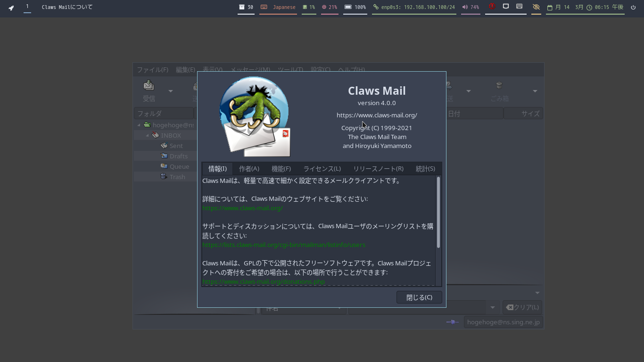Sort by the サイズ column header

523,113
